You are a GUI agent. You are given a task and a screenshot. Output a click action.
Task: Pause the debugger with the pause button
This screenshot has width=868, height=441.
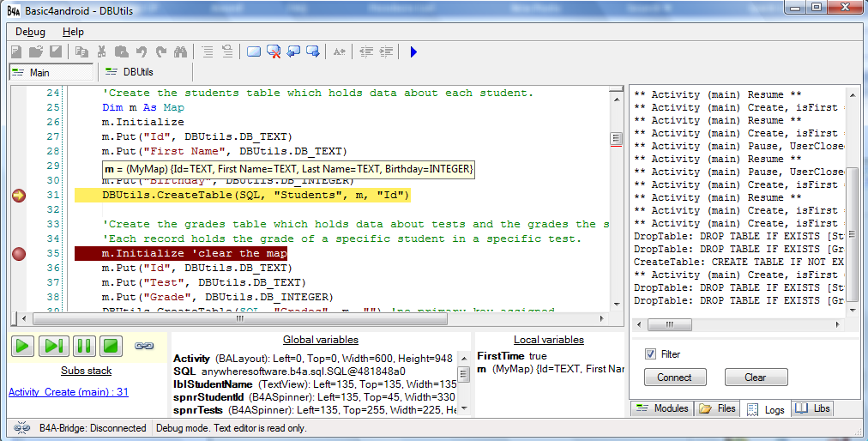82,347
